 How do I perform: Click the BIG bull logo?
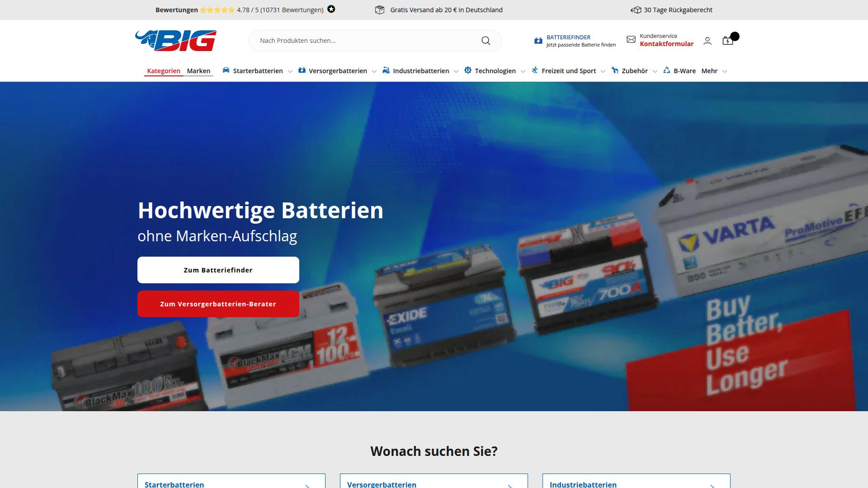click(175, 41)
